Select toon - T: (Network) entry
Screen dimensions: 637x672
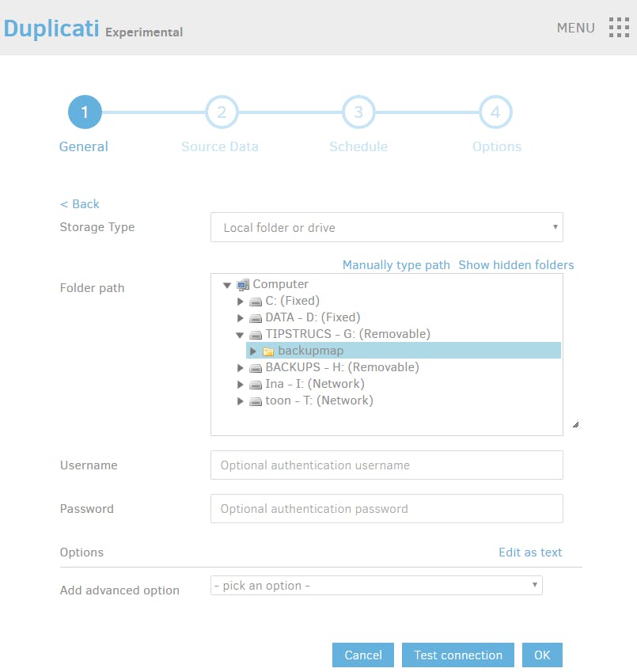tap(319, 401)
